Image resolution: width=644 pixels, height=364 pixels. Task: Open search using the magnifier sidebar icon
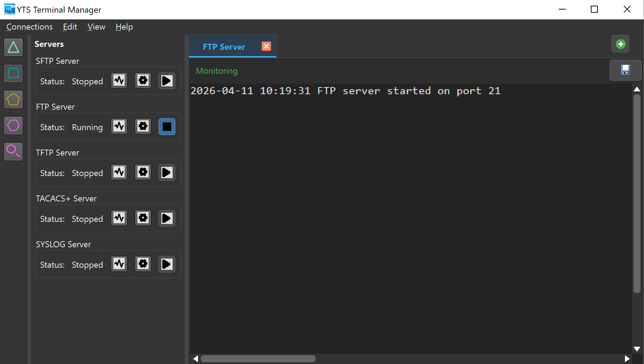point(13,151)
